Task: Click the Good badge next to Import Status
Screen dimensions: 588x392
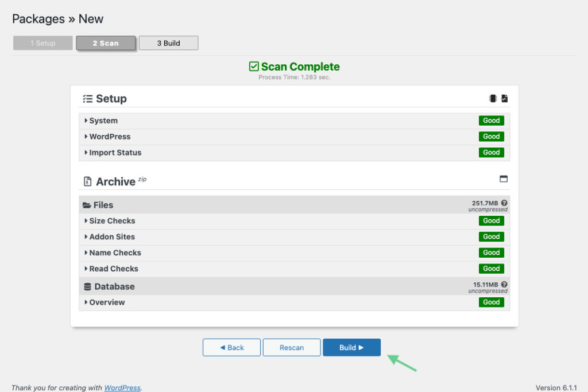Action: [x=492, y=152]
